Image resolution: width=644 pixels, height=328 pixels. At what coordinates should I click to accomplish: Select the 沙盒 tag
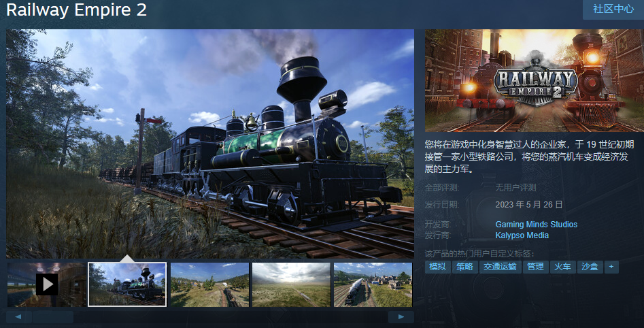pos(590,267)
